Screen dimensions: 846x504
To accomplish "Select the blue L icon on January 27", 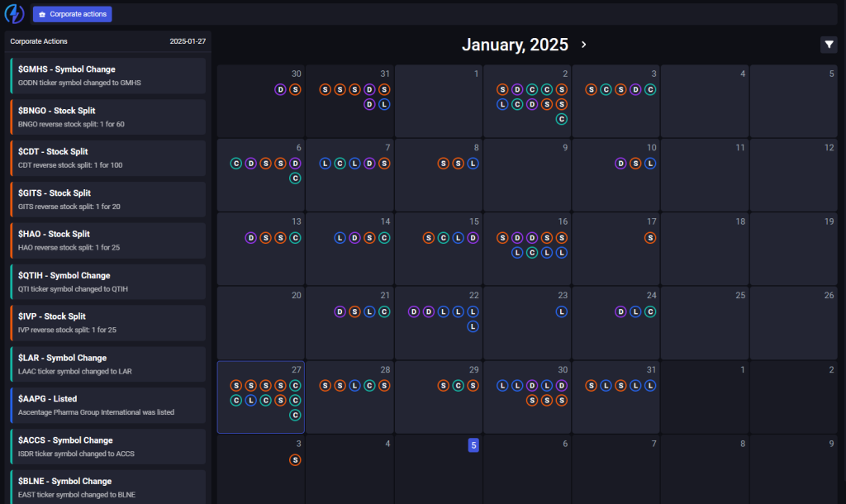I will pos(251,401).
